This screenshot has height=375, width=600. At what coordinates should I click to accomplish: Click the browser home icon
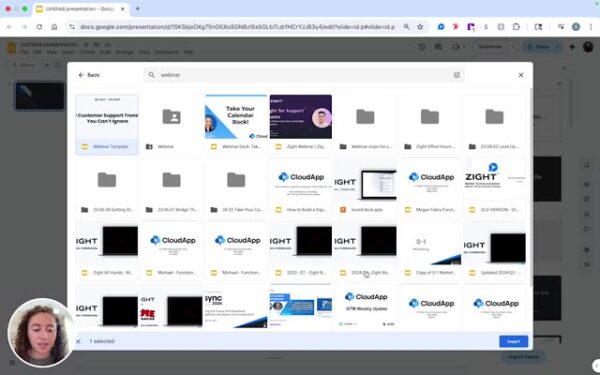[x=54, y=27]
